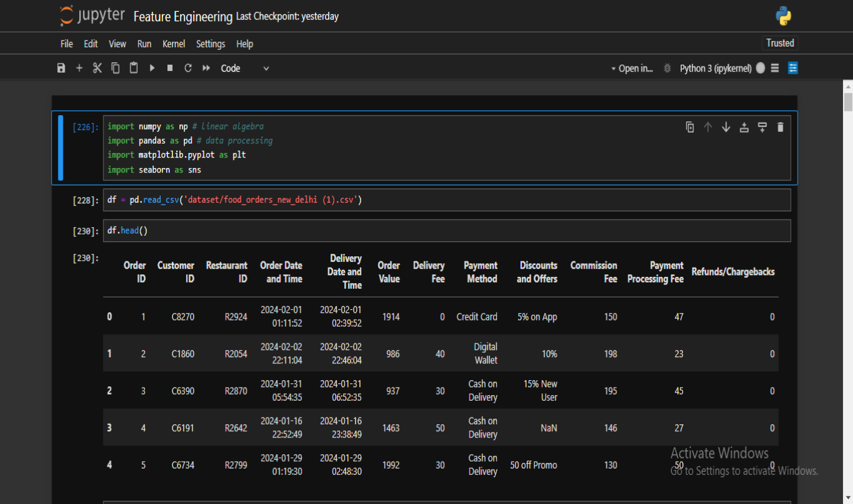Open the View menu
This screenshot has height=504, width=853.
(x=118, y=44)
